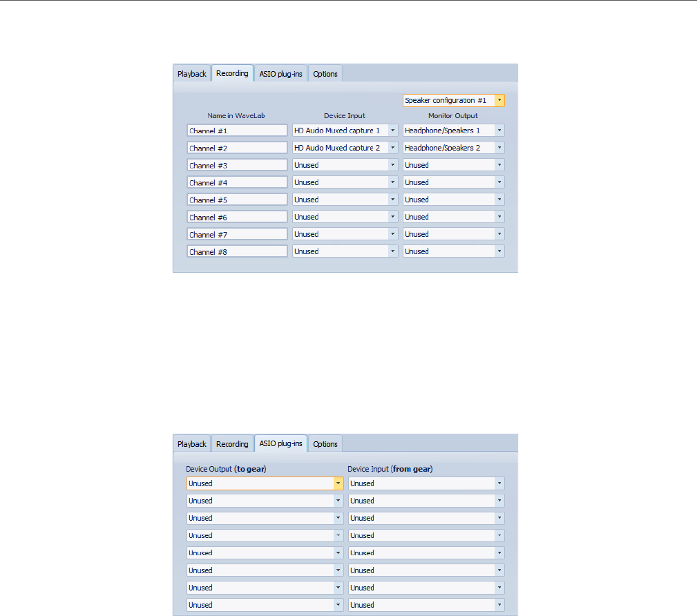697x616 pixels.
Task: Open Headphone/Speakers 1 Monitor Output dropdown
Action: (x=453, y=131)
